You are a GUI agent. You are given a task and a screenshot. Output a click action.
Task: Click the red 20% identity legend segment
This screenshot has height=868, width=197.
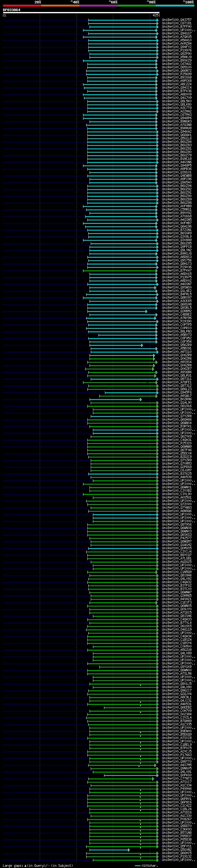pyautogui.click(x=22, y=6)
